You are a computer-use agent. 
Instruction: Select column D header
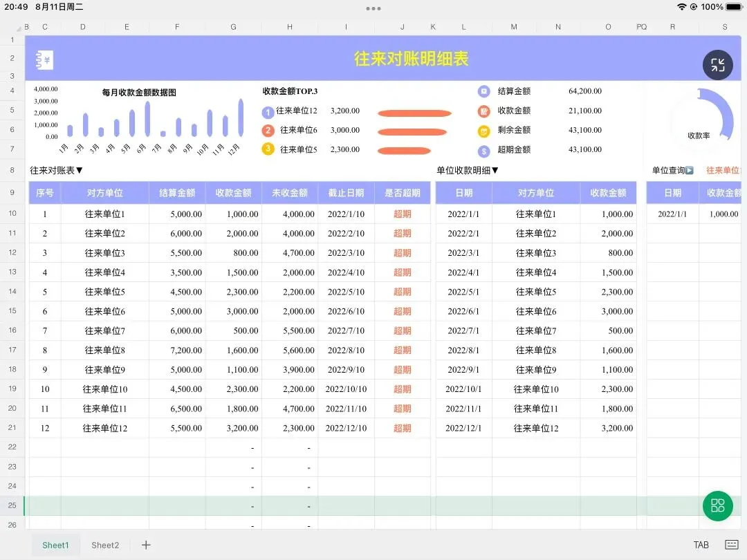point(83,27)
